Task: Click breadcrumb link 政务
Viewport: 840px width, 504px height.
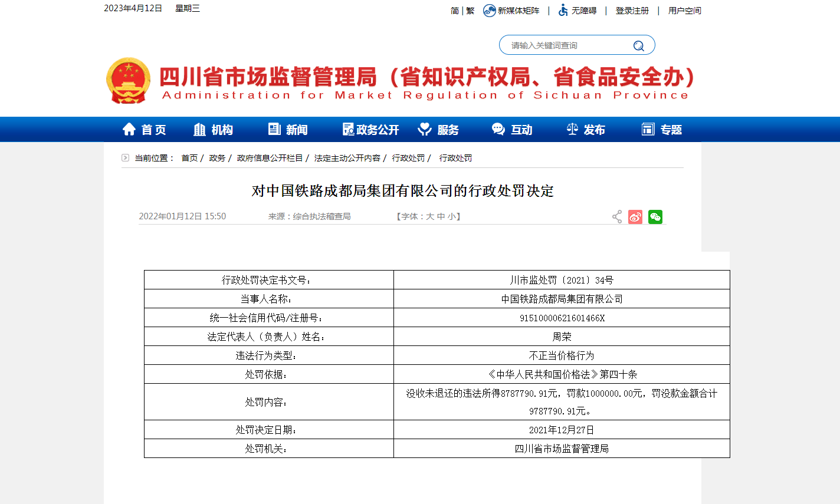Action: click(x=217, y=158)
